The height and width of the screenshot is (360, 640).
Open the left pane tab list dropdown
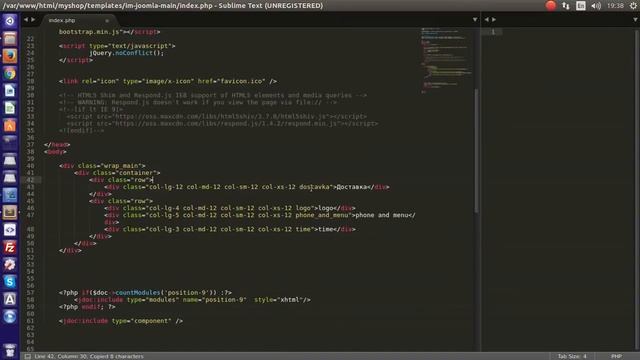(475, 20)
